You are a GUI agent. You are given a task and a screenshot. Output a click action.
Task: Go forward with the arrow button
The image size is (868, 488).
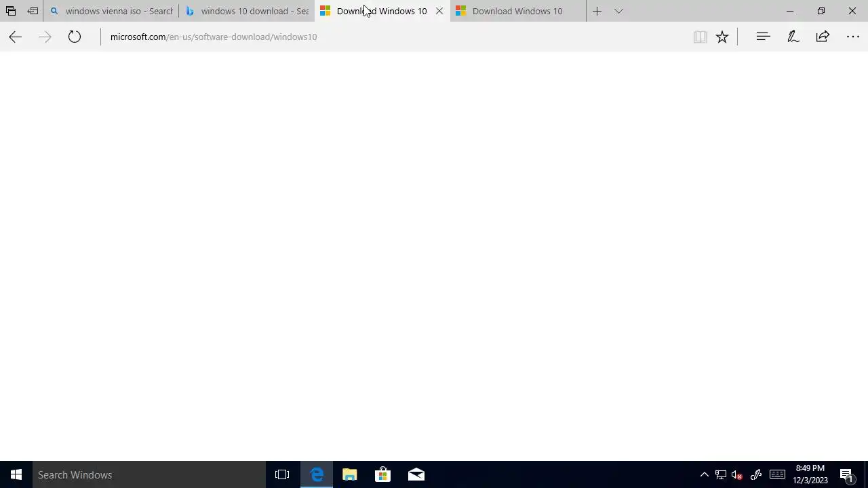(x=45, y=37)
